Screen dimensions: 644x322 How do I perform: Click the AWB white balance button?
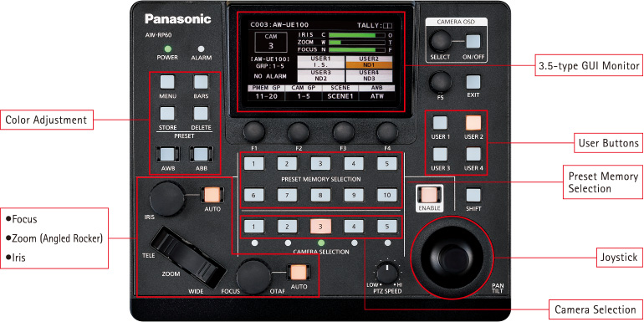point(167,155)
